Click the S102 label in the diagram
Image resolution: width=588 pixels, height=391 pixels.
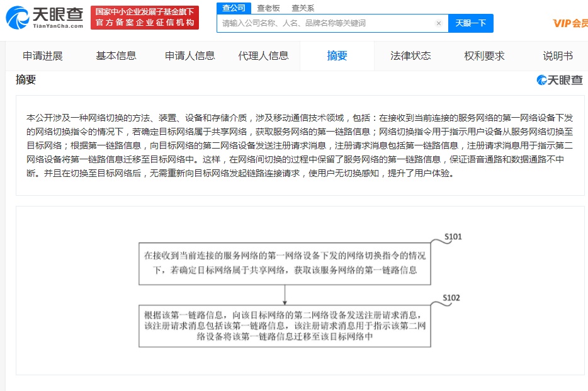coord(451,298)
